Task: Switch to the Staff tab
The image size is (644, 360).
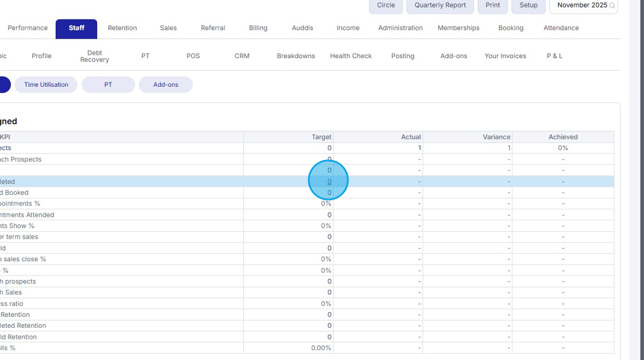Action: (x=76, y=29)
